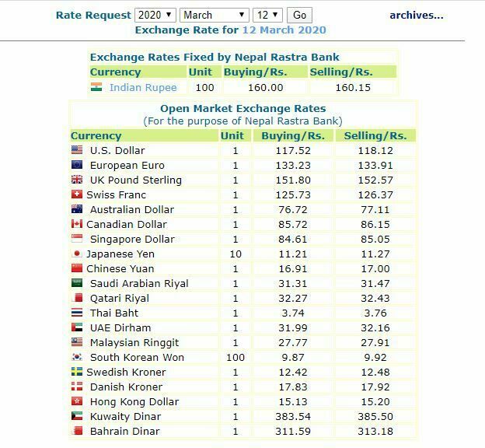
Task: Click the Japanese Yen flag icon
Action: (77, 254)
